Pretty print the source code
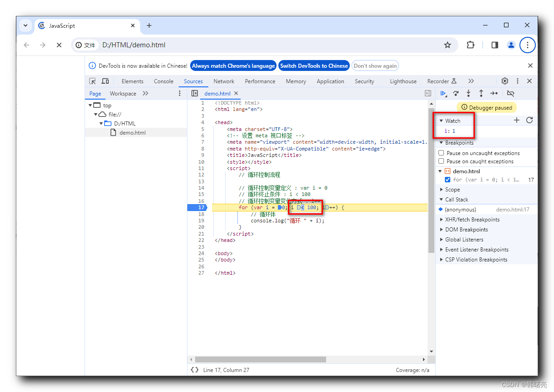Image resolution: width=554 pixels, height=392 pixels. [195, 370]
